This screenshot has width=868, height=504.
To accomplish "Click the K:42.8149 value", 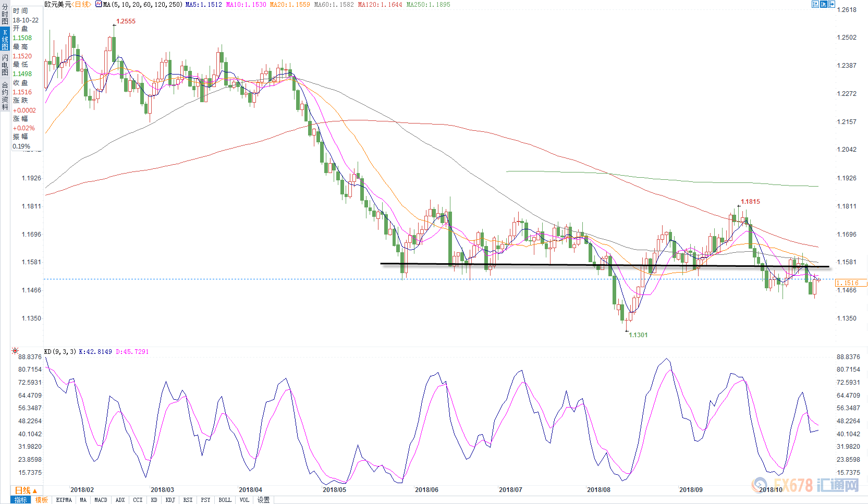I will (95, 352).
